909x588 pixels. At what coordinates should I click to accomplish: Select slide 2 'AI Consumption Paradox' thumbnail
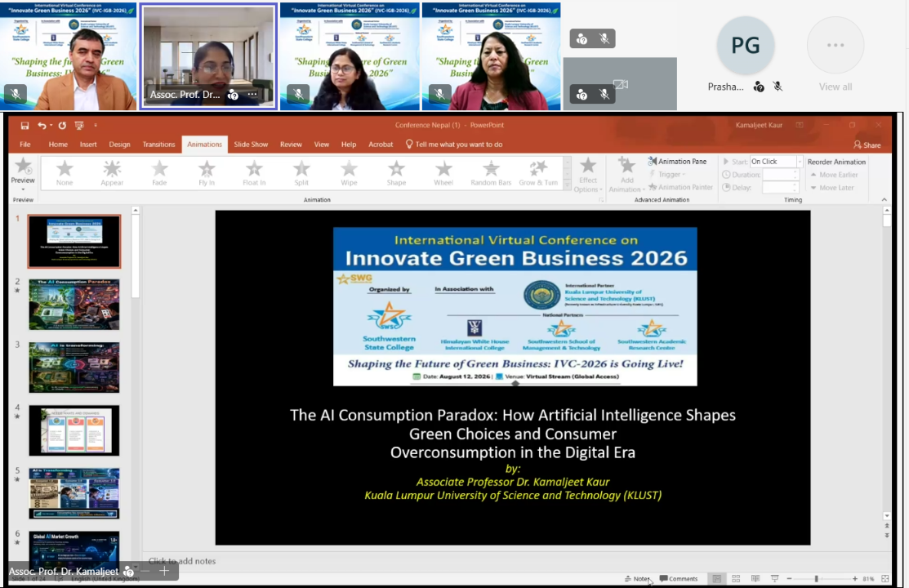pos(74,305)
